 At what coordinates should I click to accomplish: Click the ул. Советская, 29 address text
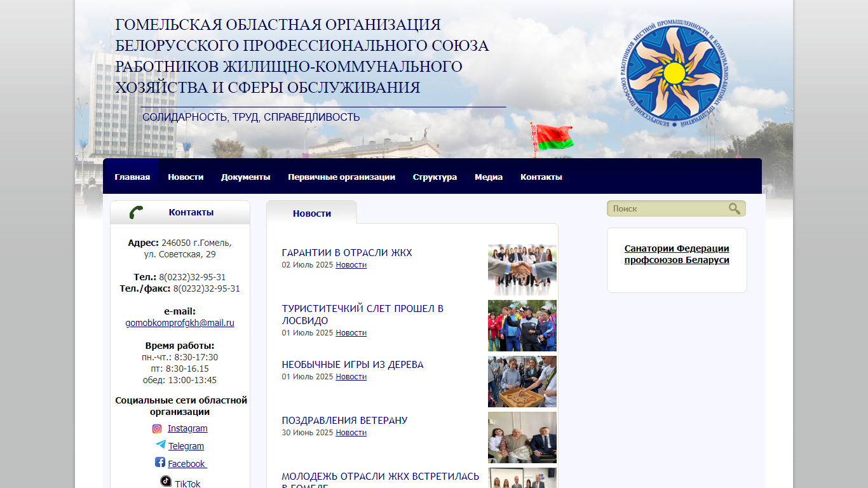pyautogui.click(x=180, y=254)
